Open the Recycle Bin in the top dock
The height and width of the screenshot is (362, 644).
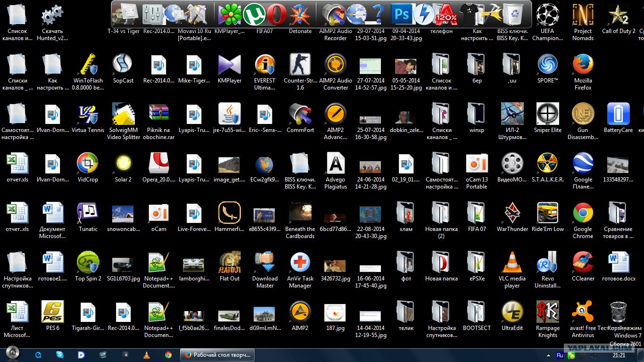(513, 14)
